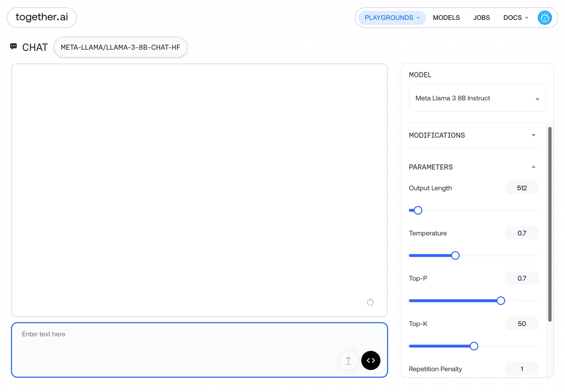Go to the MODELS page
The height and width of the screenshot is (392, 565).
(x=446, y=18)
